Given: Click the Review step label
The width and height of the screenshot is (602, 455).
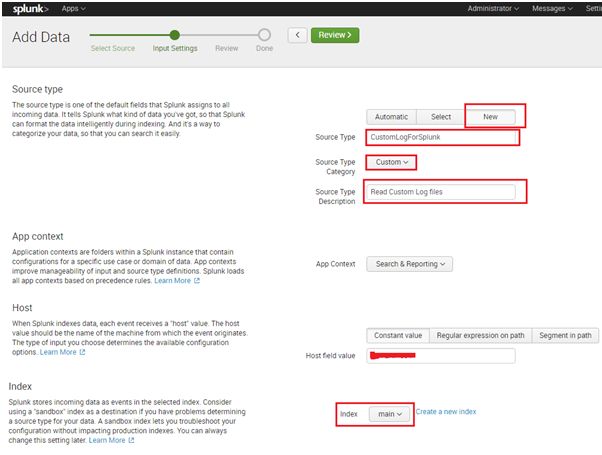Looking at the screenshot, I should pos(227,48).
